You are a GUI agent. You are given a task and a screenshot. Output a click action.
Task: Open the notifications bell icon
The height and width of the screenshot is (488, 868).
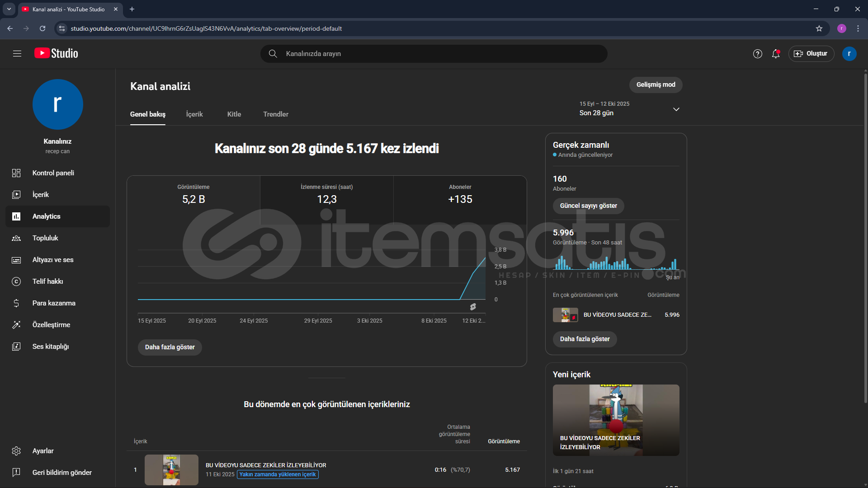pos(776,54)
